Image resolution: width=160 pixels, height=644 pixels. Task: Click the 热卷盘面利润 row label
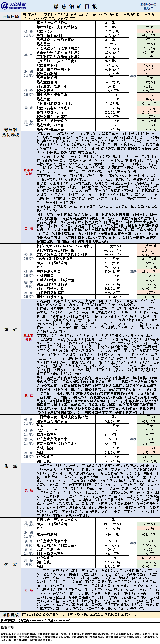(x=46, y=82)
